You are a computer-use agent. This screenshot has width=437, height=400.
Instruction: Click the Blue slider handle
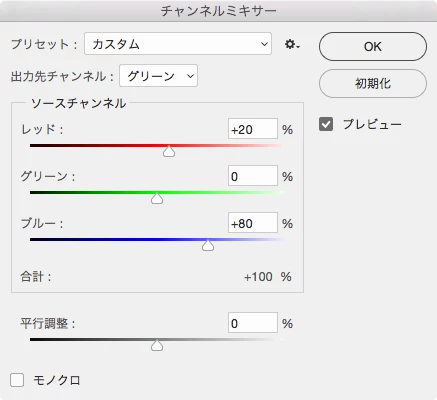tap(208, 245)
